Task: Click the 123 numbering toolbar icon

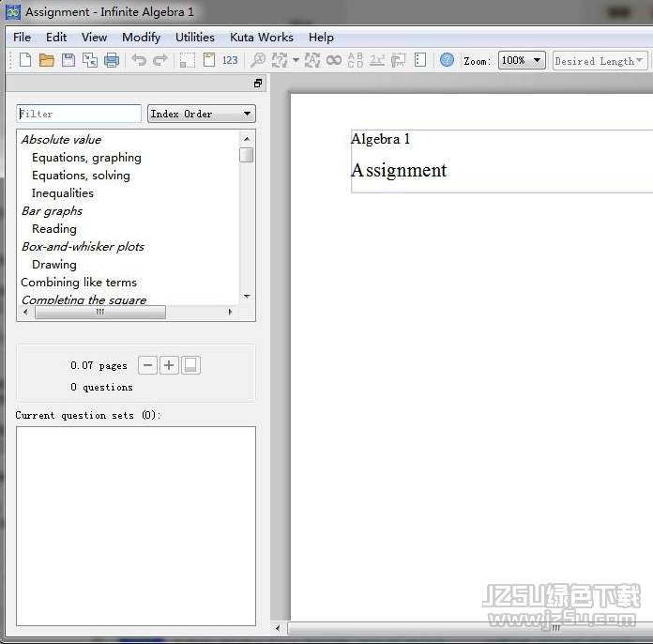Action: coord(230,60)
